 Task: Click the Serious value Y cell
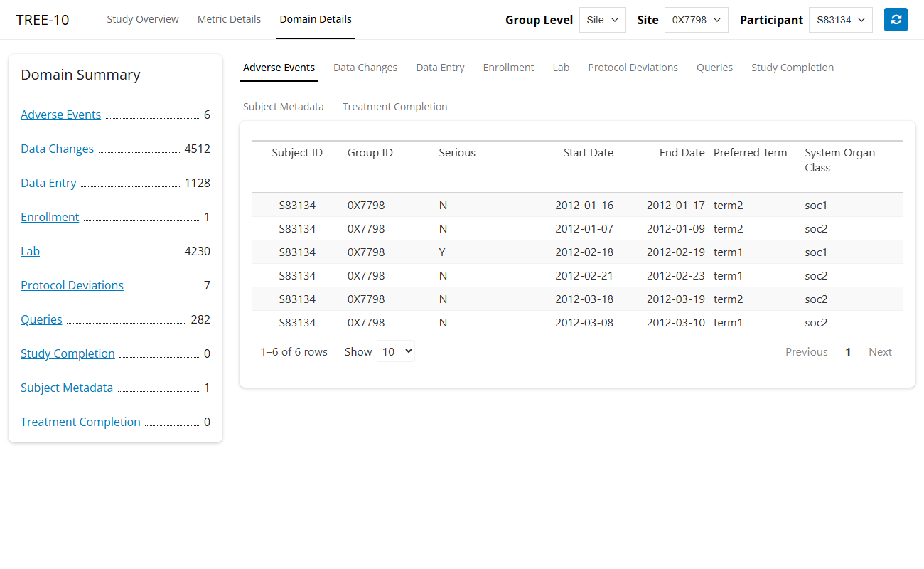point(443,252)
